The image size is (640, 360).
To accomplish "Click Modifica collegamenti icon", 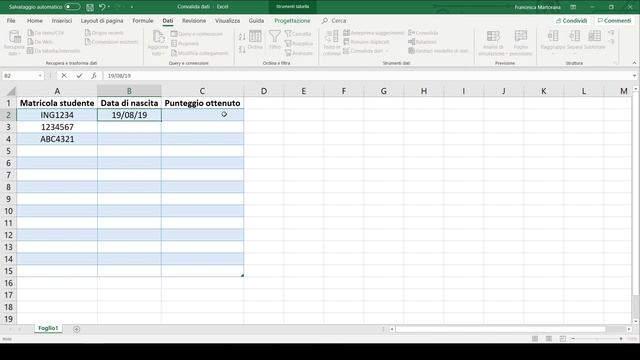I will [174, 53].
